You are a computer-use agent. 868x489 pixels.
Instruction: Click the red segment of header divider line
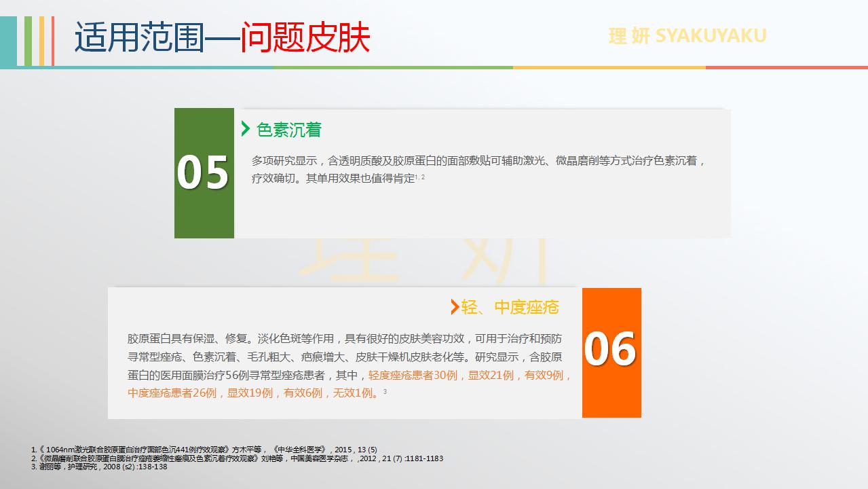click(x=786, y=67)
